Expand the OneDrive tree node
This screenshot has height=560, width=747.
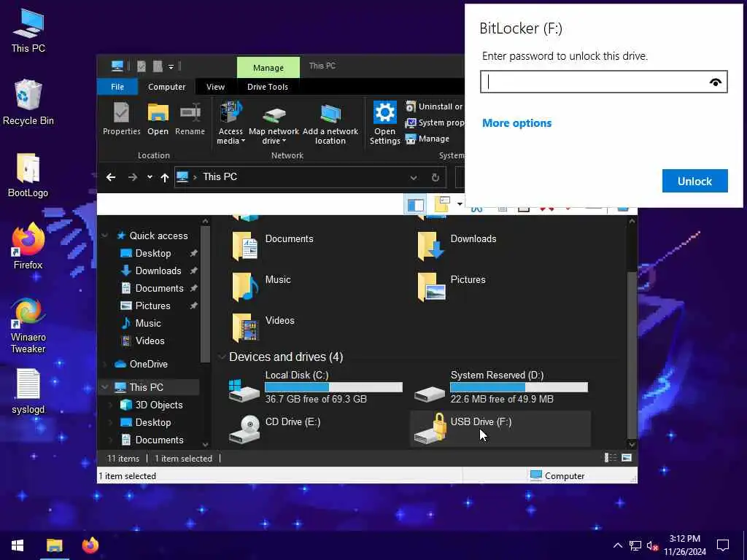[x=105, y=365]
